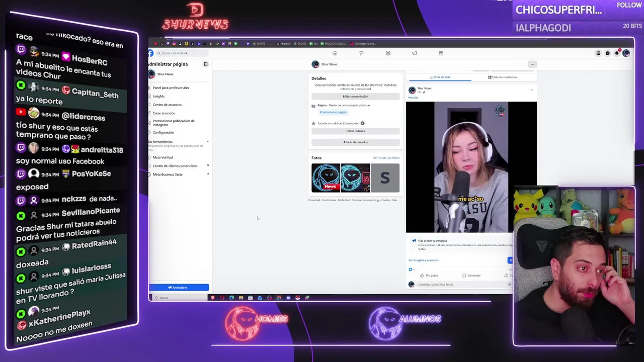Open the account profile avatar in the header
Screen dimensions: 644x362
click(626, 53)
